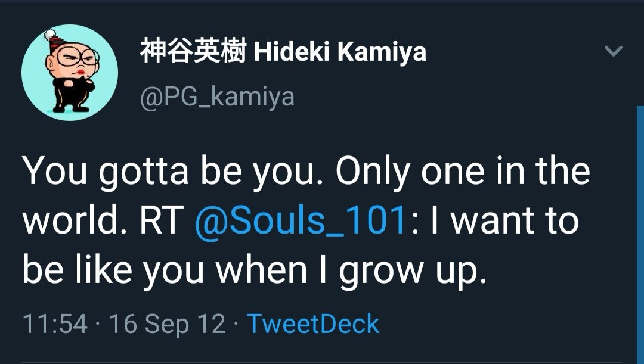Expand the tweet options chevron
The height and width of the screenshot is (364, 644).
pos(613,52)
